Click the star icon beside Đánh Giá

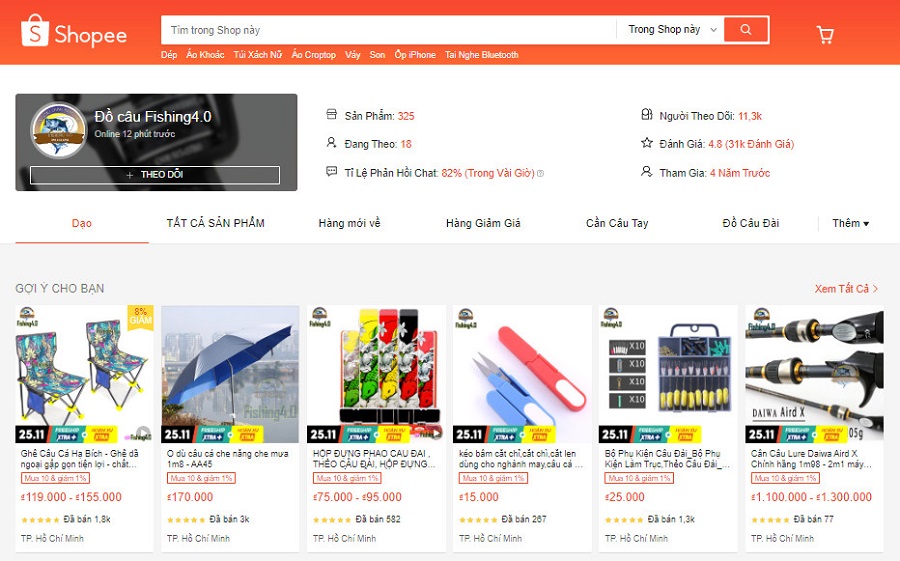point(647,143)
